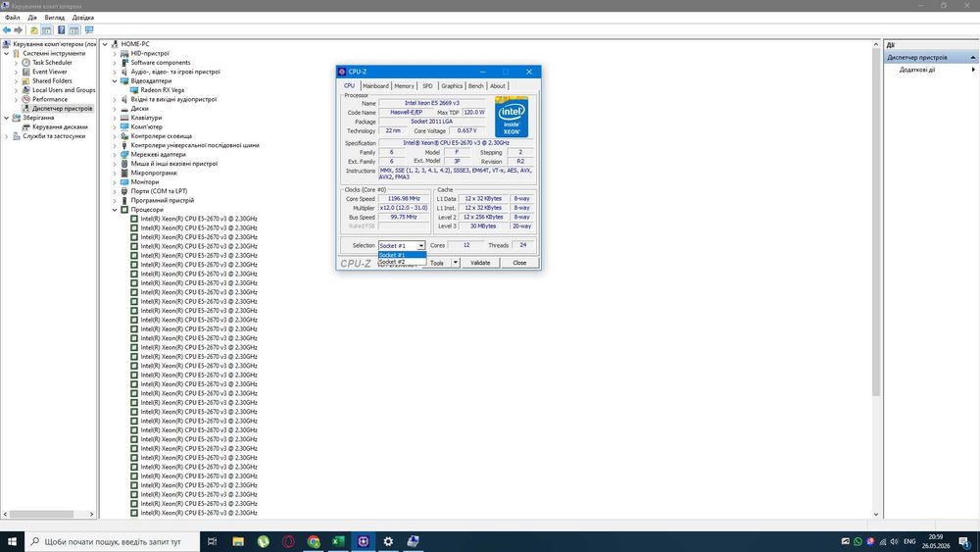Viewport: 980px width, 552px height.
Task: Choose Socket #2 from the dropdown list
Action: pyautogui.click(x=402, y=262)
